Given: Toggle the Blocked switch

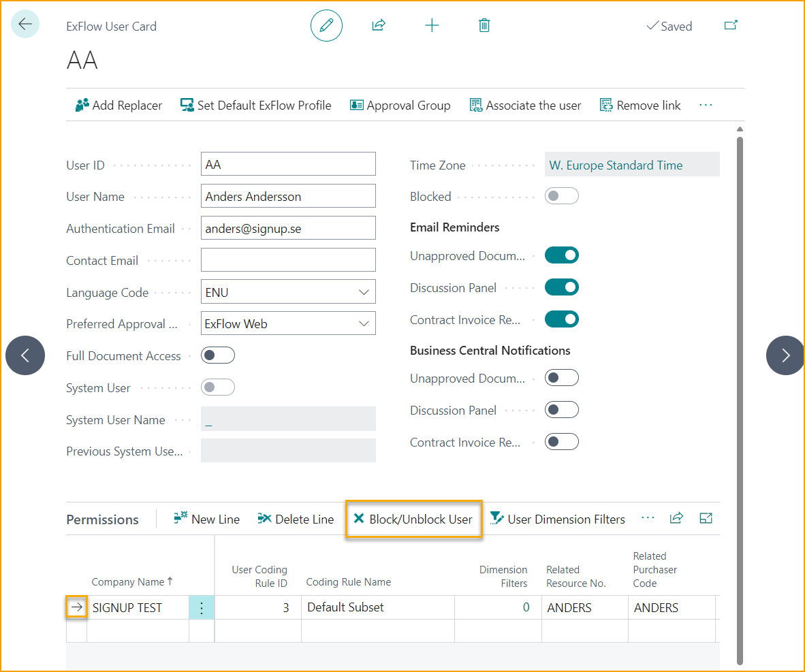Looking at the screenshot, I should 562,196.
